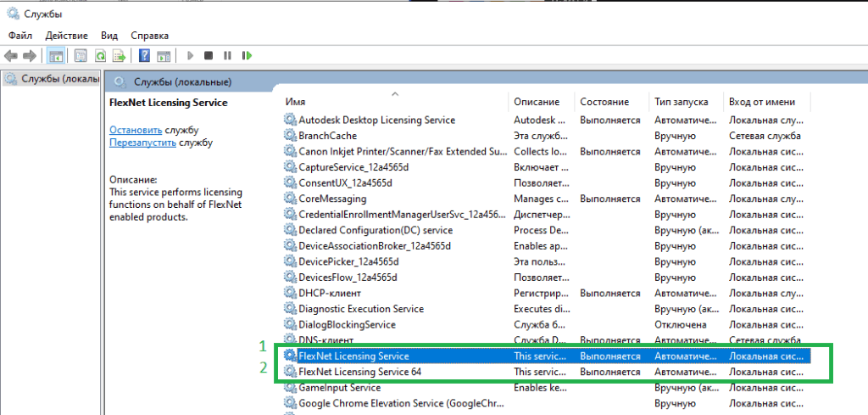
Task: Click the Export List toolbar icon
Action: (x=120, y=56)
